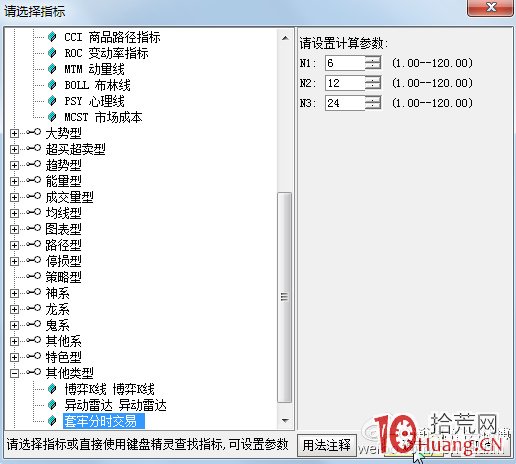
Task: Click the cube icon beside ROC 变动率指标
Action: [x=52, y=53]
